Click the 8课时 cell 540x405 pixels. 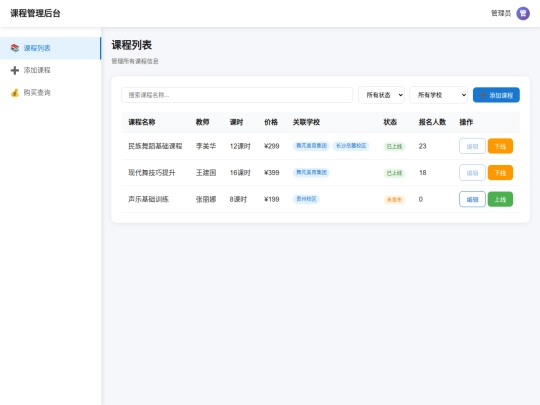point(238,199)
